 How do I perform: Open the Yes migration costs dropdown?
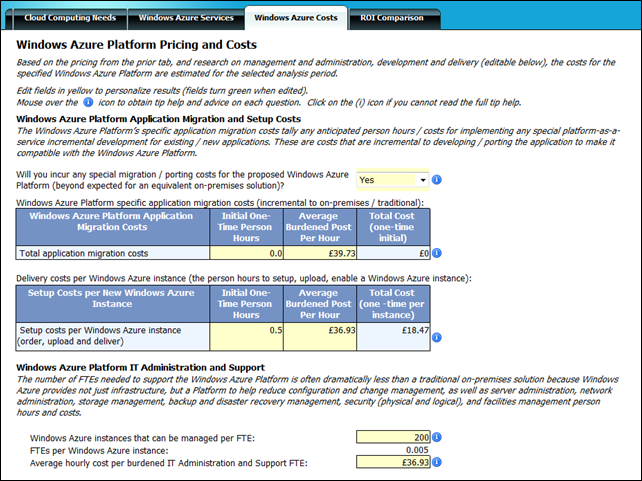pos(393,180)
